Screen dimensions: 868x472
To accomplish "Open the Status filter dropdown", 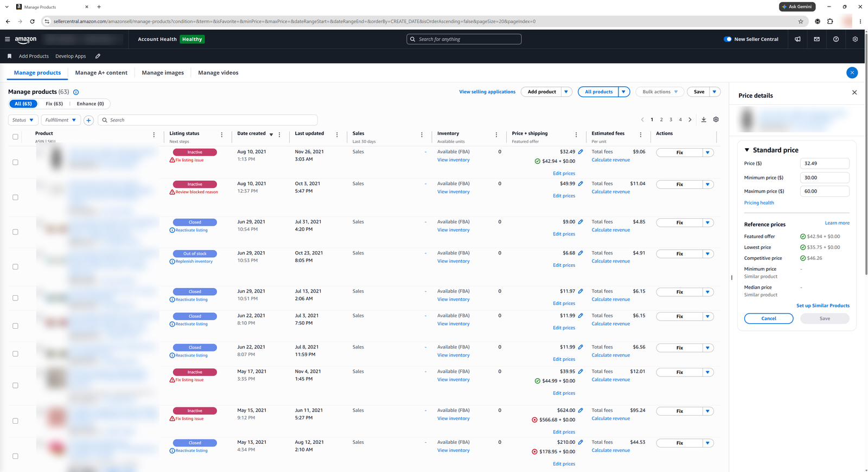I will coord(23,120).
